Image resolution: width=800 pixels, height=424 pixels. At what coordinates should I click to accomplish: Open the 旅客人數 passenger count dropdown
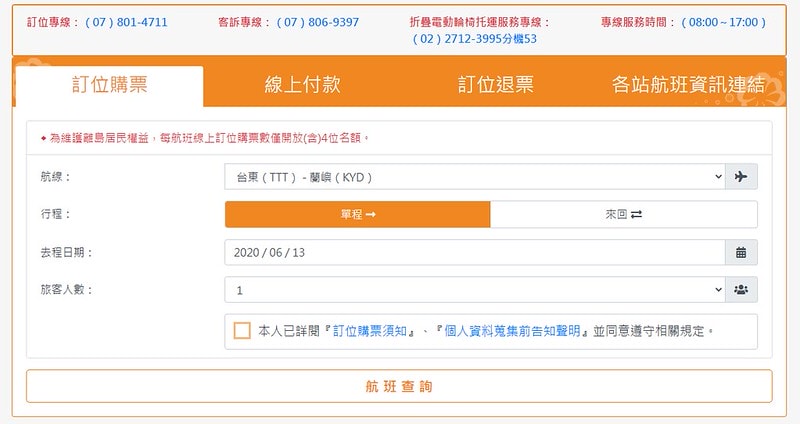474,290
